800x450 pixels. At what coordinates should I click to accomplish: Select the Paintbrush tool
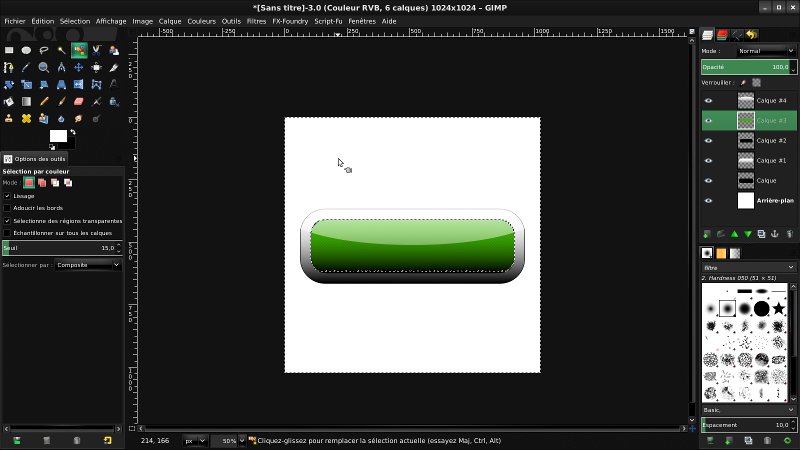[x=61, y=102]
